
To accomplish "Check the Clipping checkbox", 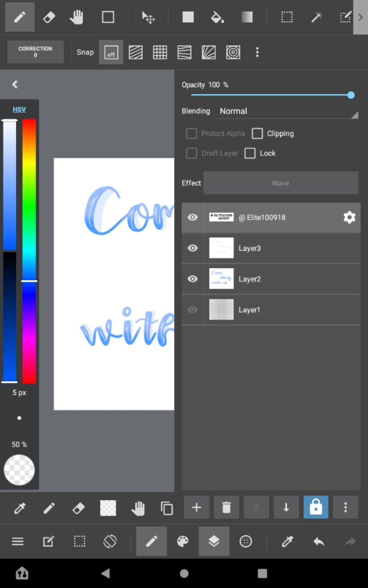I will (x=257, y=134).
